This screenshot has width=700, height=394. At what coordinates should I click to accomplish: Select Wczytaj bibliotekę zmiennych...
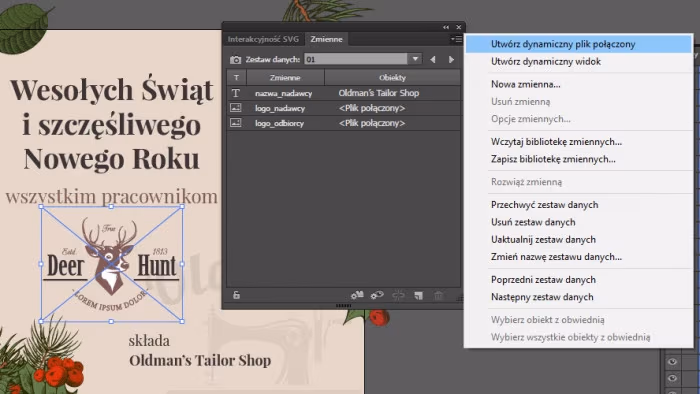[579, 142]
